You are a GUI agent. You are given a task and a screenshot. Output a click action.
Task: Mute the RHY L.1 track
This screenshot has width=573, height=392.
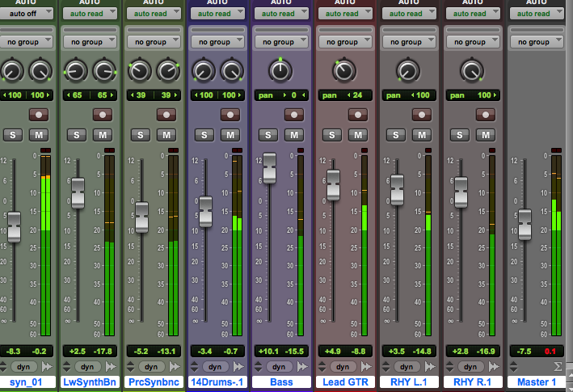coord(420,135)
